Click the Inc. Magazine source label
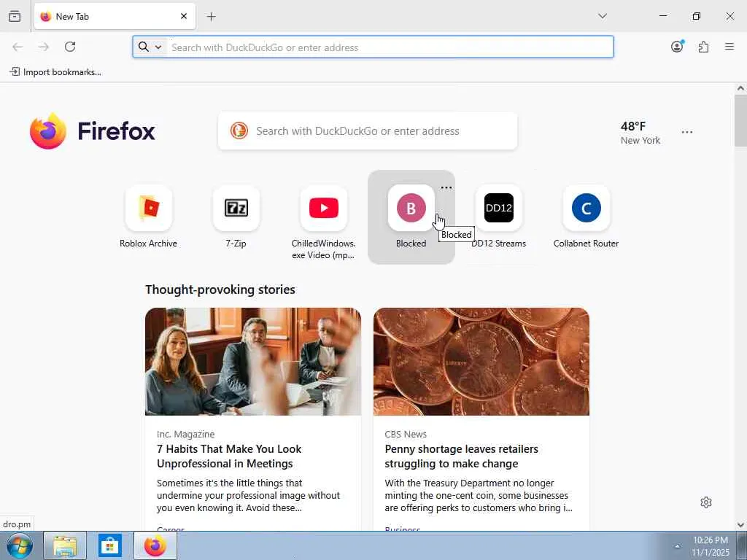Image resolution: width=747 pixels, height=560 pixels. (x=186, y=434)
